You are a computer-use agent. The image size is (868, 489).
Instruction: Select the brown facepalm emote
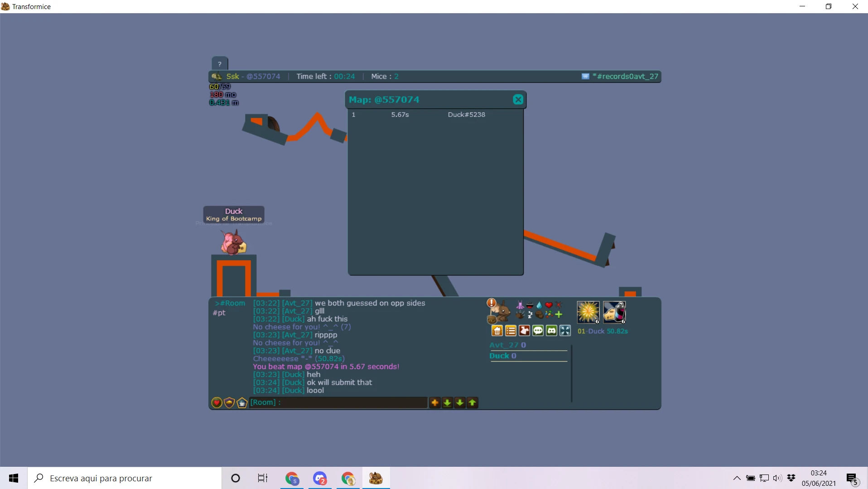[x=539, y=315]
